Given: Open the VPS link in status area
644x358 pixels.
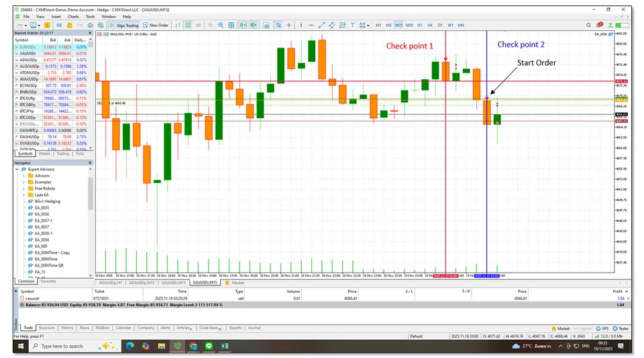Looking at the screenshot, I should coord(602,329).
